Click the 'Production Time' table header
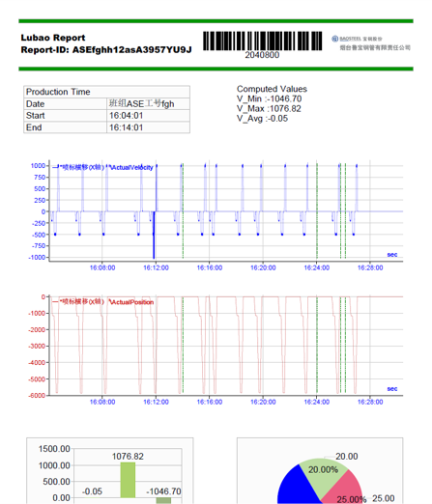The height and width of the screenshot is (504, 432). pyautogui.click(x=106, y=92)
